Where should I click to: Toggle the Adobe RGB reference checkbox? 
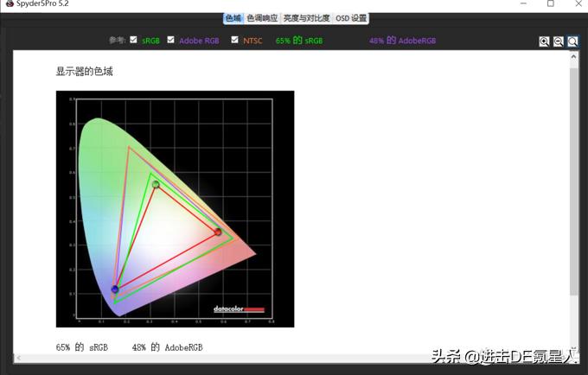click(x=170, y=40)
